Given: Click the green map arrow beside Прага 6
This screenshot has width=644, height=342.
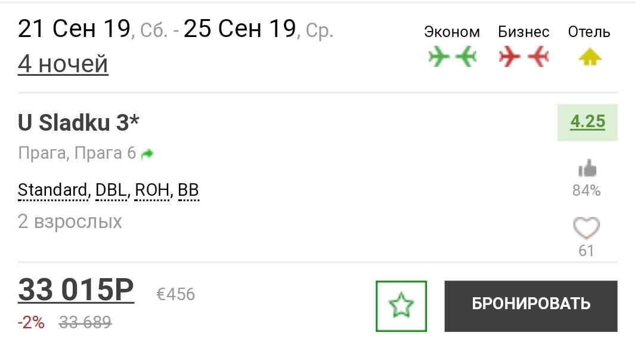Looking at the screenshot, I should [x=147, y=154].
